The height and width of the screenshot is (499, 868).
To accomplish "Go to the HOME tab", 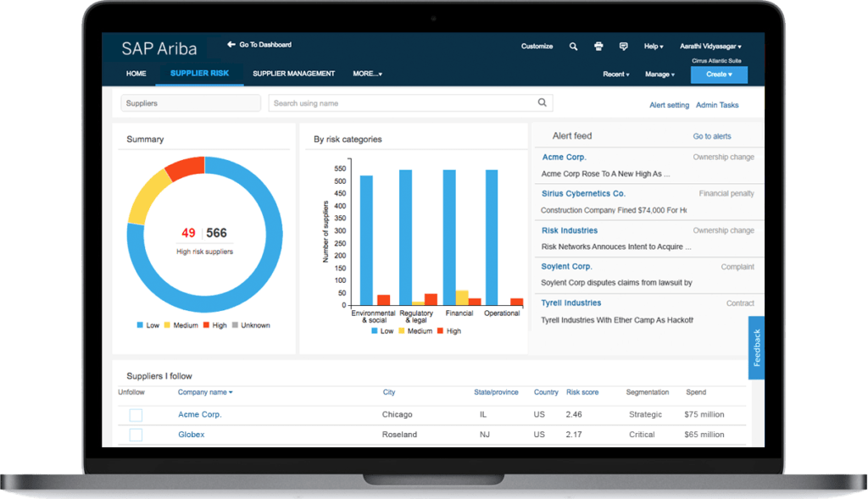I will pos(136,74).
